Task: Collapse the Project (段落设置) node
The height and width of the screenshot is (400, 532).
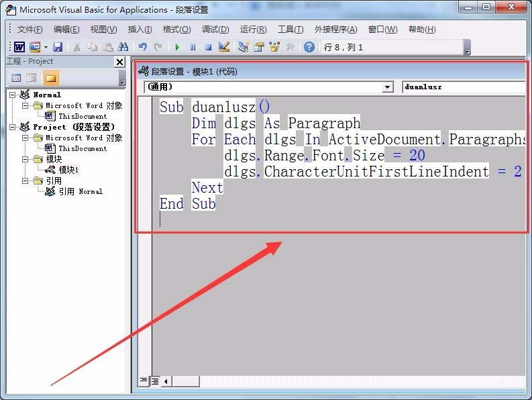Action: [13, 127]
